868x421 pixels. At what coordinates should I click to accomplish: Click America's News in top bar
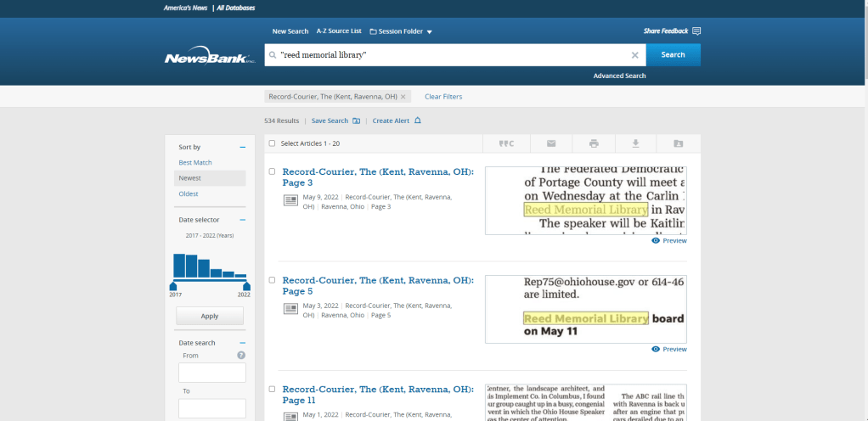[185, 8]
